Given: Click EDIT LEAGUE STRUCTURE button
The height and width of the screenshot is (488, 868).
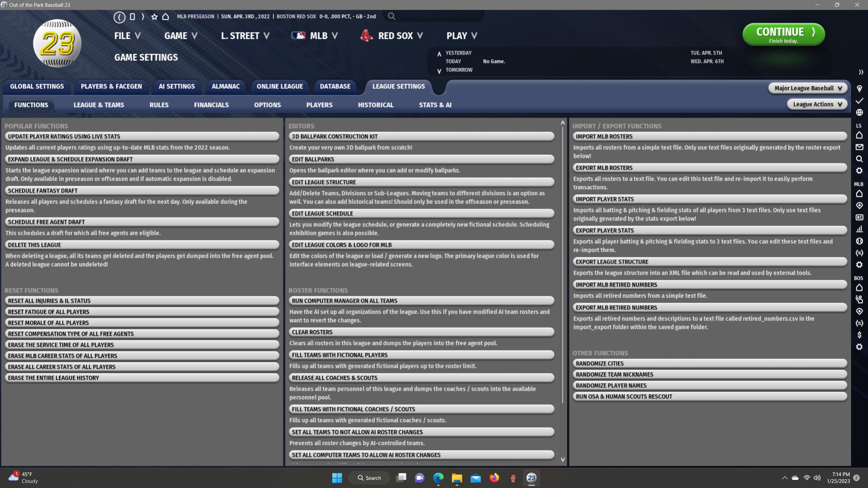Looking at the screenshot, I should [422, 182].
